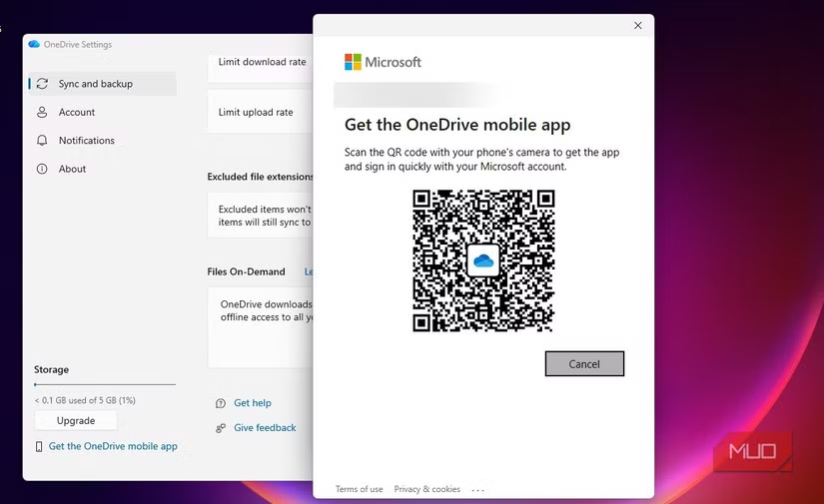This screenshot has width=824, height=504.
Task: Click Get the OneDrive mobile app link
Action: click(113, 446)
